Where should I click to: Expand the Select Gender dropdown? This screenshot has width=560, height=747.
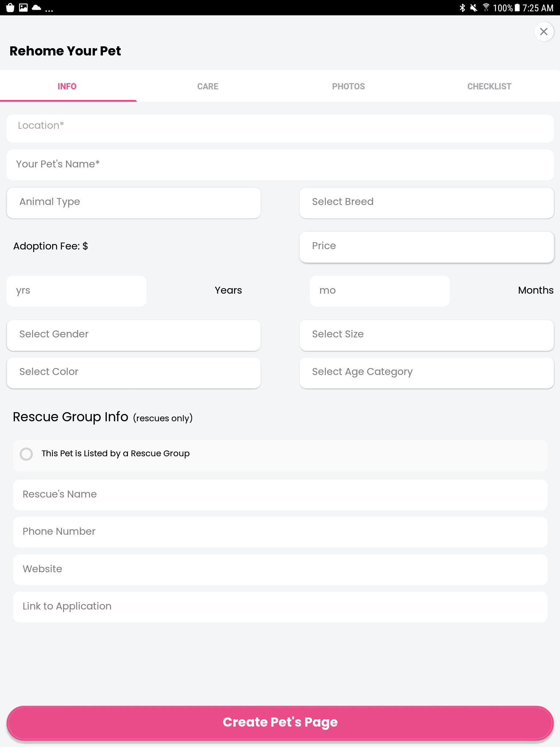coord(133,335)
